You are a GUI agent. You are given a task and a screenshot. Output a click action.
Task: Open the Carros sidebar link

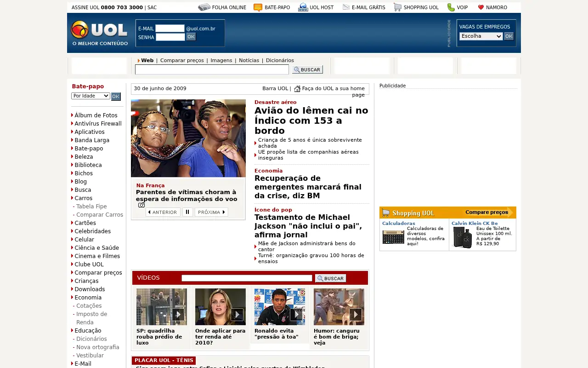tap(84, 198)
